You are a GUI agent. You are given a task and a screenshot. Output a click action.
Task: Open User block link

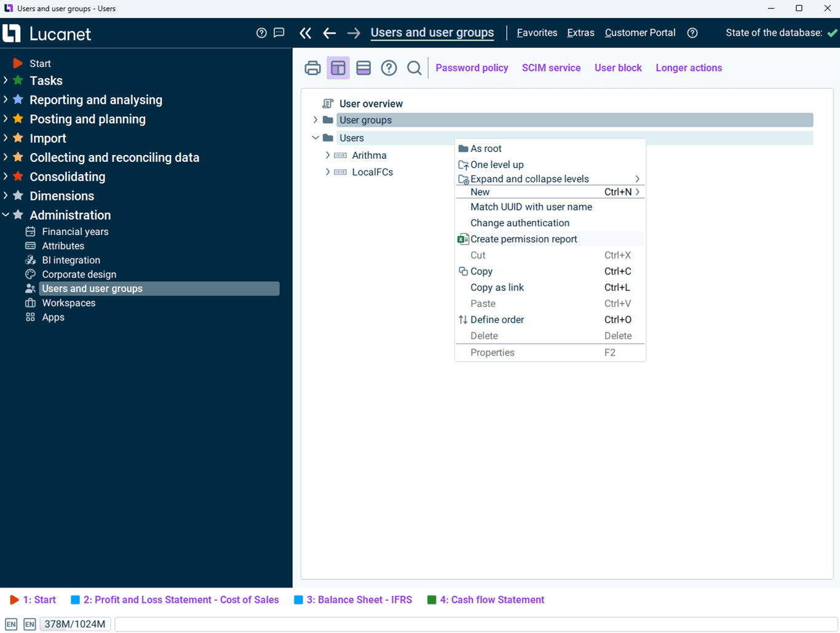pos(618,68)
